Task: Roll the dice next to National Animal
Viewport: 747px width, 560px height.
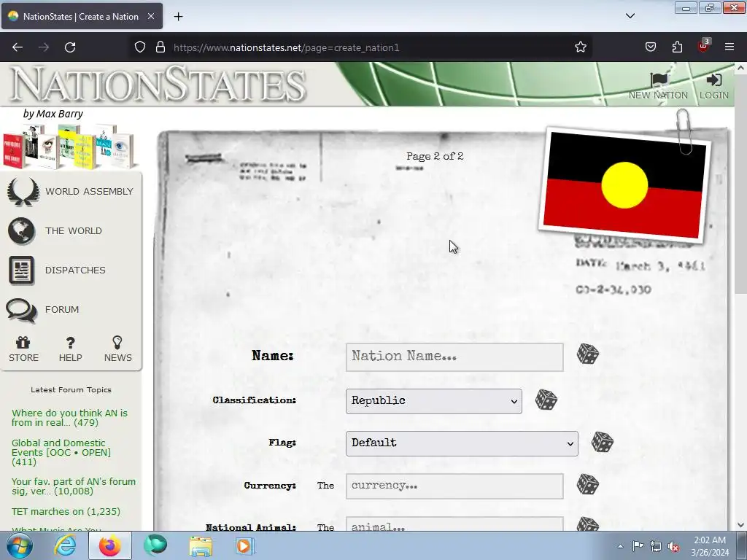Action: [x=587, y=524]
